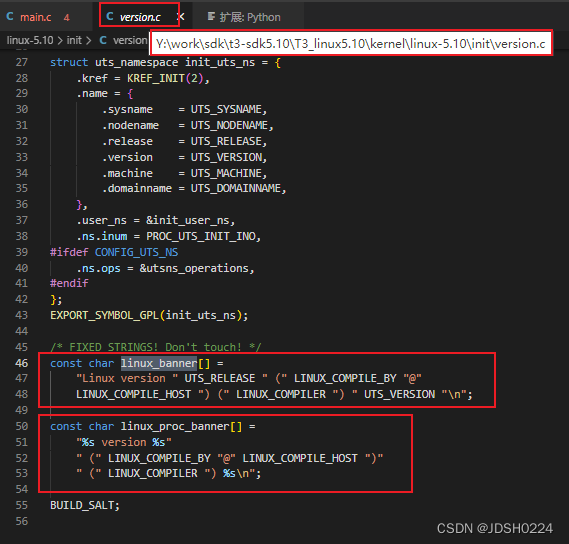Screen dimensions: 569x544
Task: Click the C icon in breadcrumb
Action: point(103,40)
